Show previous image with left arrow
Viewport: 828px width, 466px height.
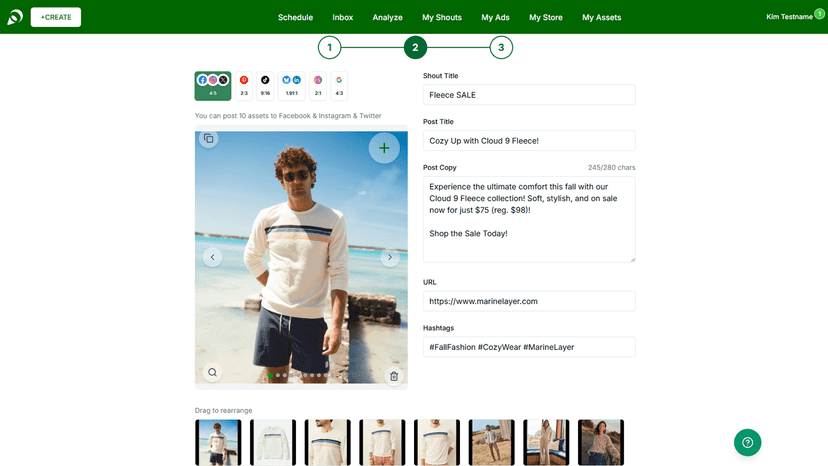point(212,257)
